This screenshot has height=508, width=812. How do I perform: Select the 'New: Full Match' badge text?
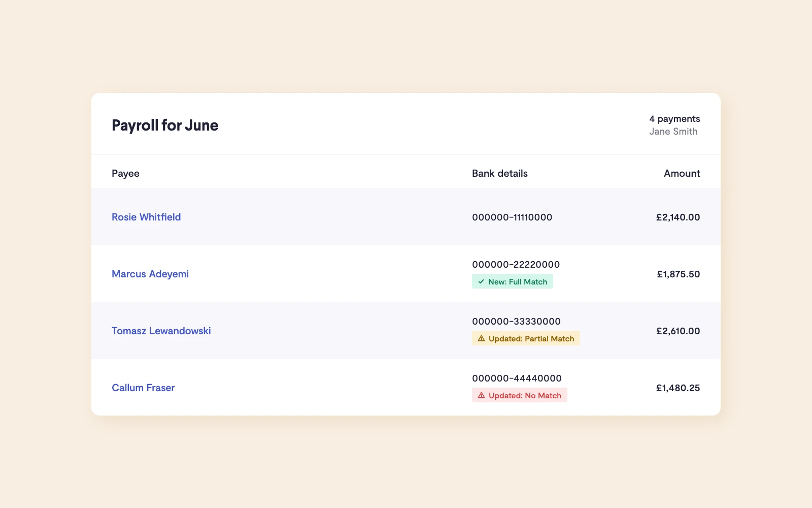click(518, 281)
